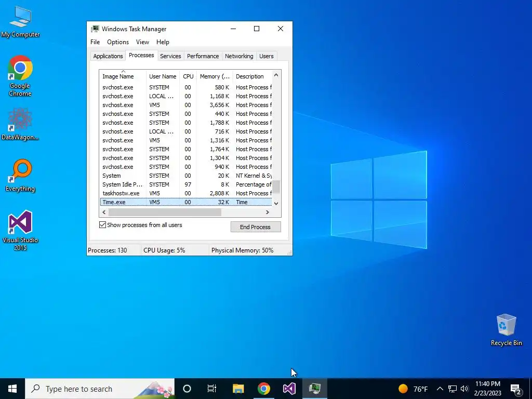Screen dimensions: 532x399
Task: Select svchost.exe row using 1,304 K
Action: tap(186, 158)
